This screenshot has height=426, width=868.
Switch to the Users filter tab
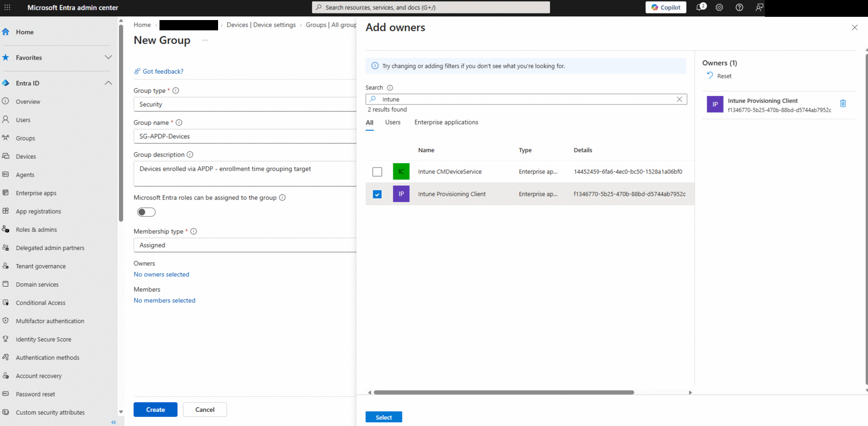click(393, 122)
